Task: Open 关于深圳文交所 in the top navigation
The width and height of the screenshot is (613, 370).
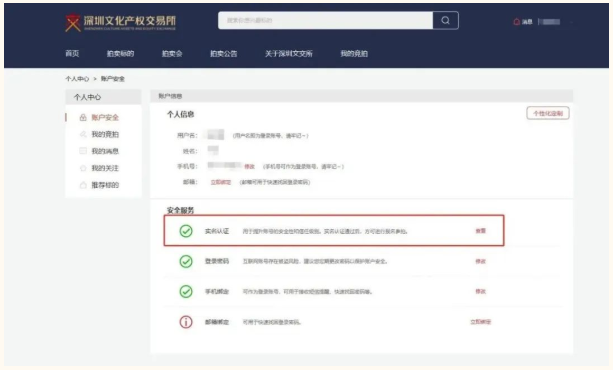Action: [289, 54]
